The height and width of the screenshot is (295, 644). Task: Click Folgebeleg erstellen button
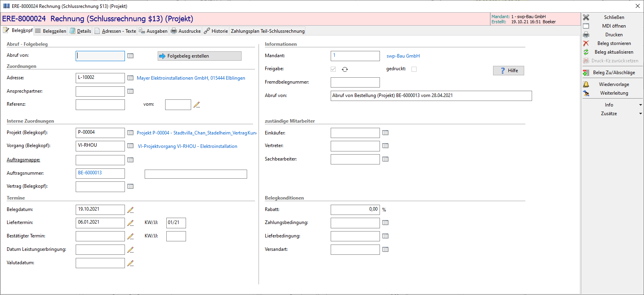coord(199,56)
